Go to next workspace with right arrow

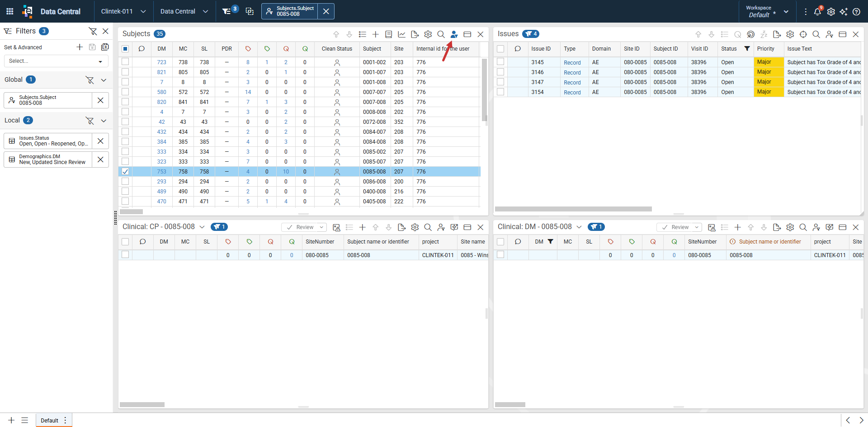(x=861, y=420)
